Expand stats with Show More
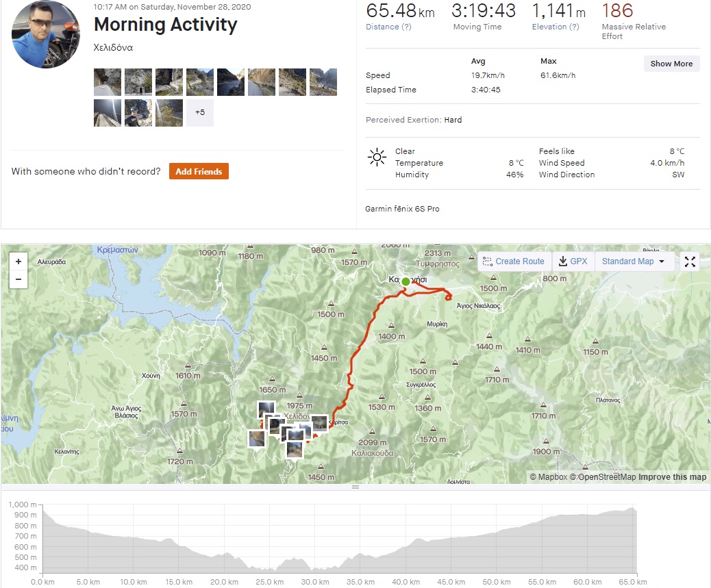The image size is (711, 588). 671,64
